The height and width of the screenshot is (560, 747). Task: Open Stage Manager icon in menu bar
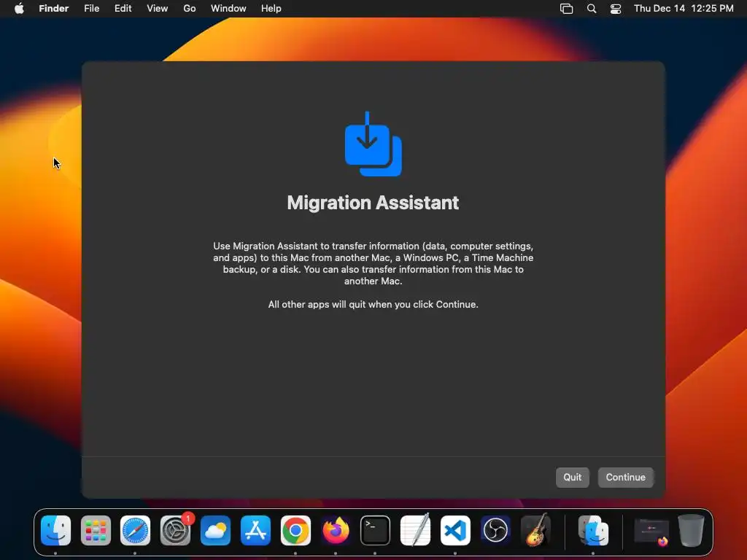pos(566,9)
